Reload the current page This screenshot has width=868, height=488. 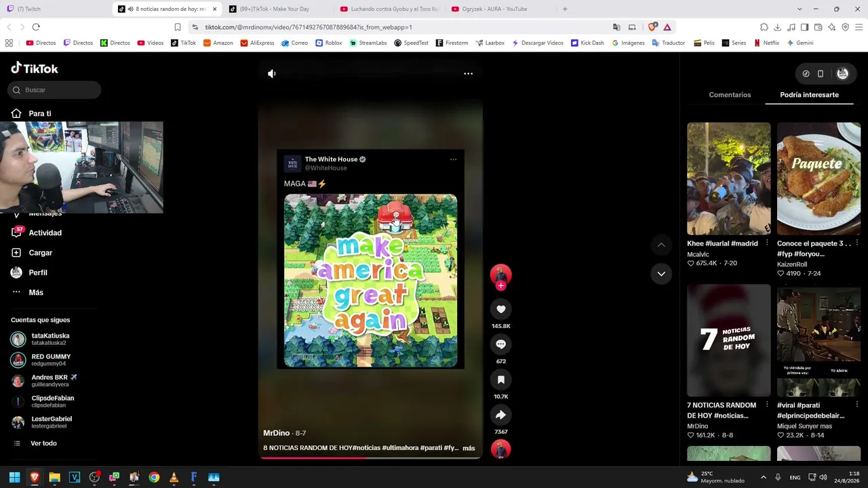(x=36, y=27)
